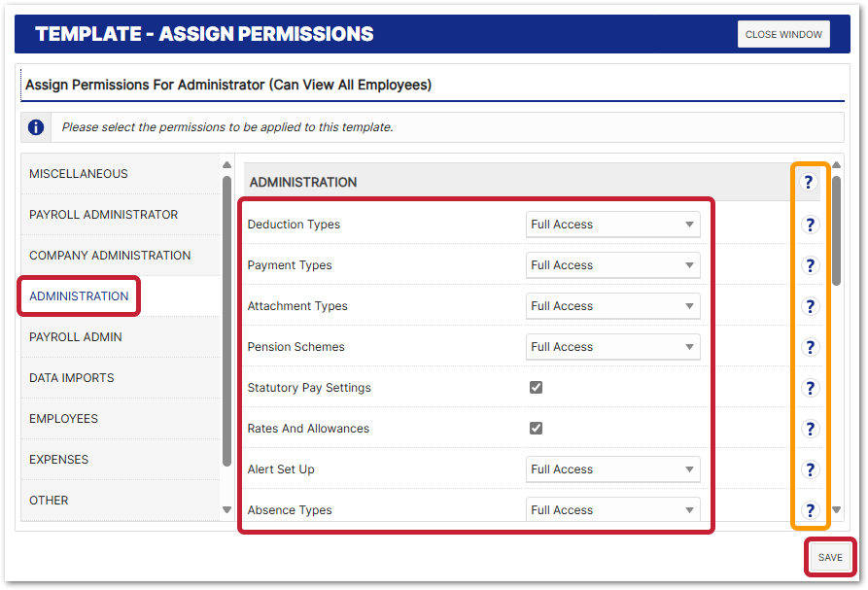This screenshot has width=868, height=590.
Task: Toggle the Rates And Allowances checkbox
Action: 536,428
